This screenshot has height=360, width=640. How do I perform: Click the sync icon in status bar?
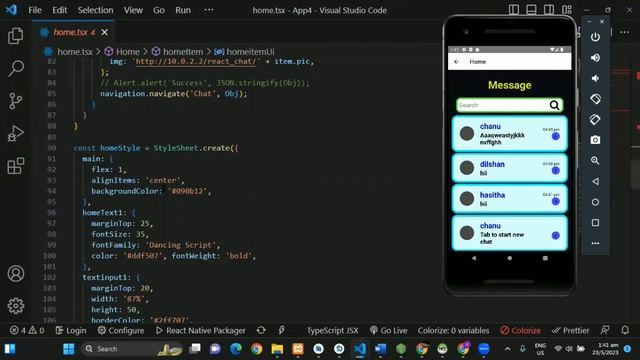[261, 330]
